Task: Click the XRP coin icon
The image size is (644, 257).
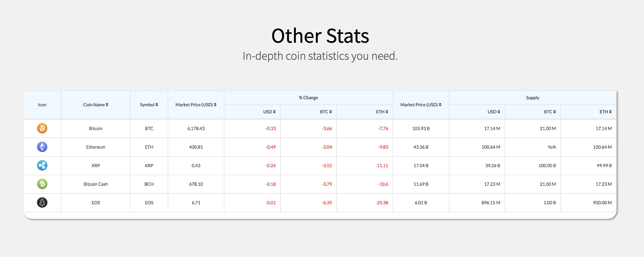Action: point(42,165)
